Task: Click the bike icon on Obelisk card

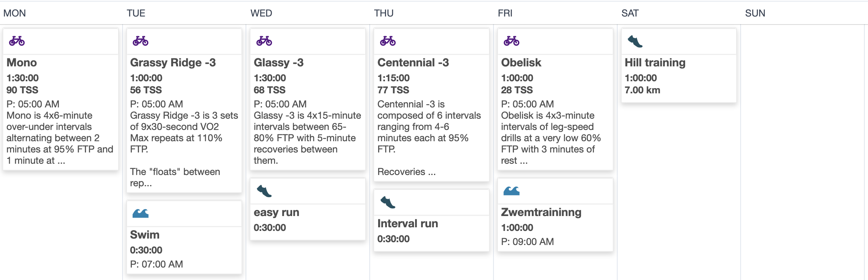Action: point(512,41)
